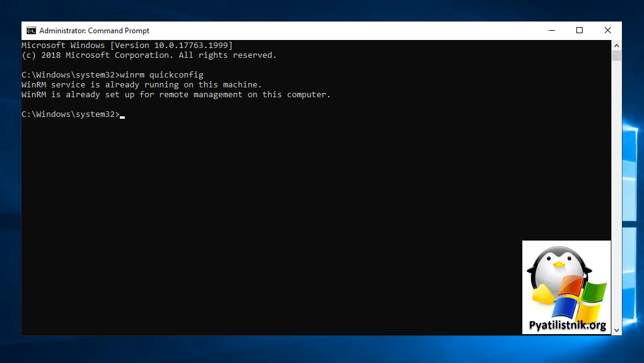644x363 pixels.
Task: Click the empty scrollbar track below the thumb
Action: coord(616,185)
